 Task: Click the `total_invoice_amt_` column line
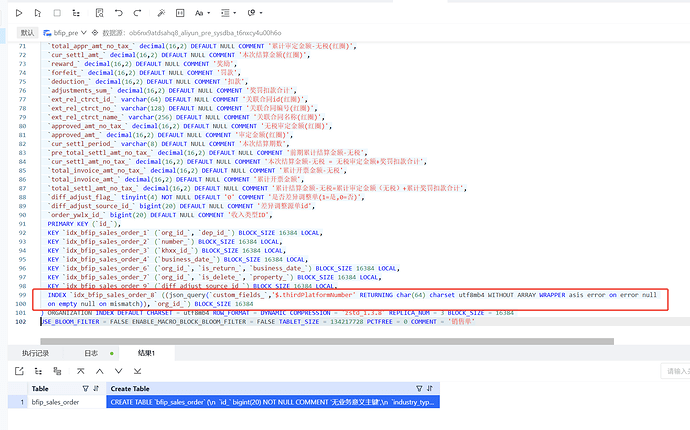point(176,180)
